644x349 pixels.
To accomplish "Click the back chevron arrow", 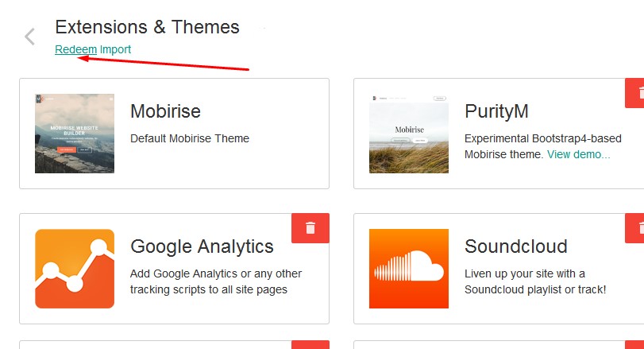I will 30,37.
